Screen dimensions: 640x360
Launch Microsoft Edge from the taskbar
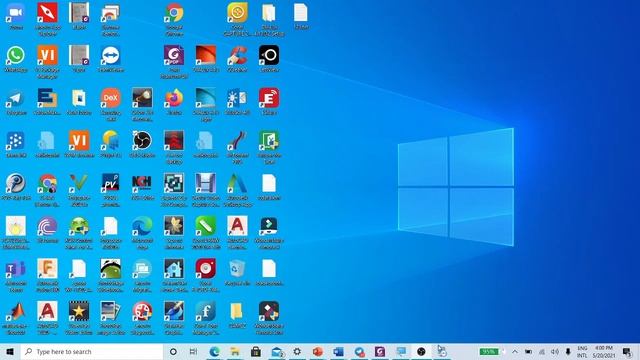[214, 351]
